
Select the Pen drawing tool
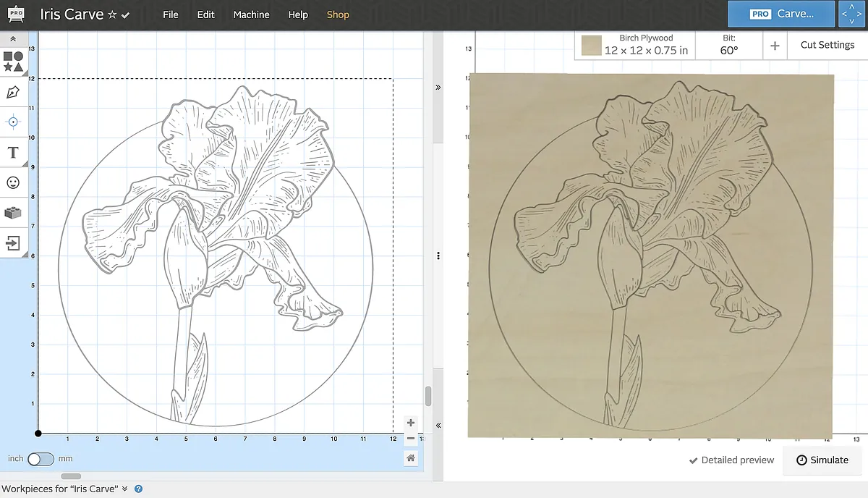[13, 92]
